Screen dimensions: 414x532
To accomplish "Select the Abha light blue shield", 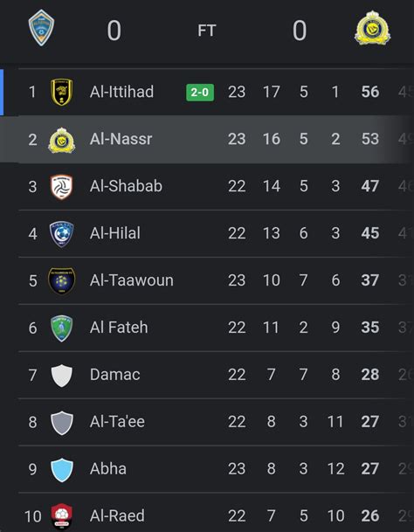I will [x=61, y=470].
